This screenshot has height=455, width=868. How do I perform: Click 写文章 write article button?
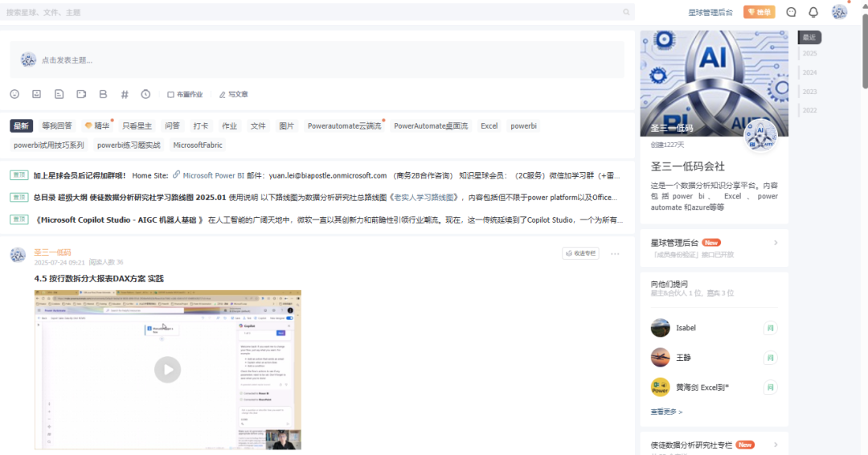pyautogui.click(x=234, y=95)
